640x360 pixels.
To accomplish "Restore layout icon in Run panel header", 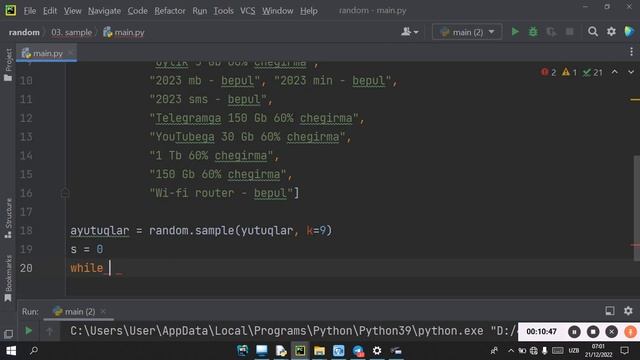I will [x=609, y=311].
